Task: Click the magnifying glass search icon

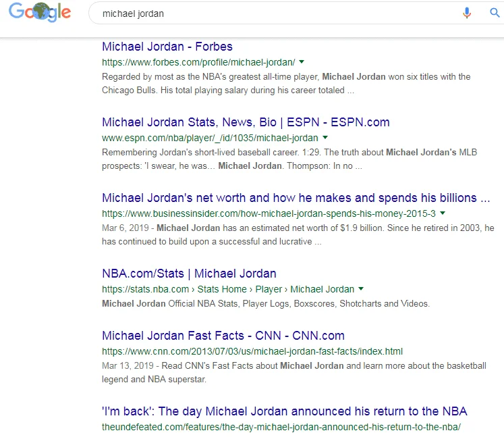Action: (x=495, y=13)
